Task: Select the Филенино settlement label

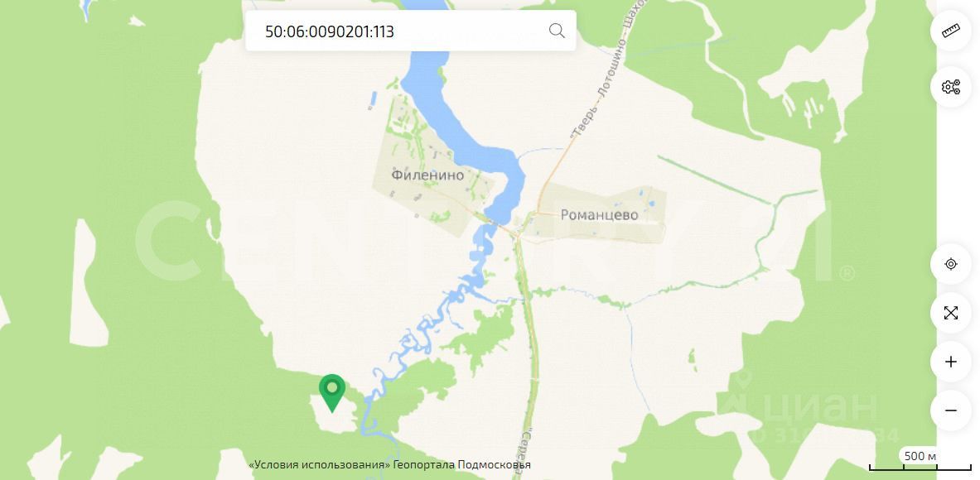Action: pos(427,175)
